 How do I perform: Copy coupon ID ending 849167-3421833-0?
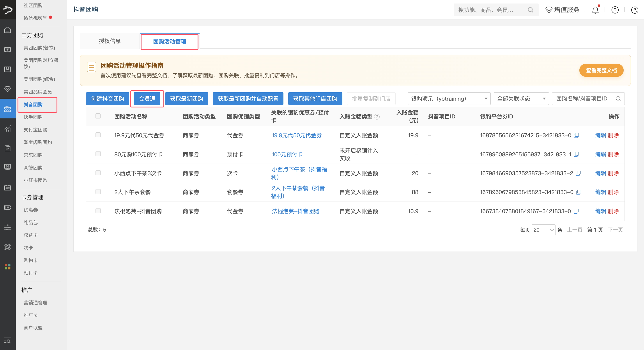576,211
